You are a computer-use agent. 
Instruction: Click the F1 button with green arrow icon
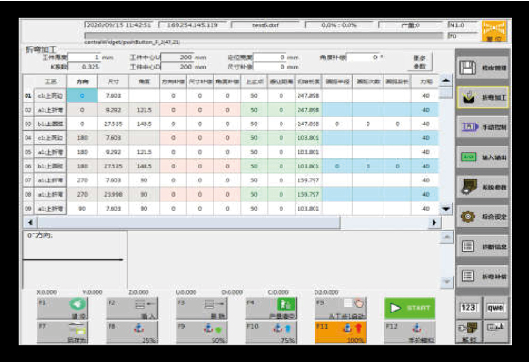62,308
